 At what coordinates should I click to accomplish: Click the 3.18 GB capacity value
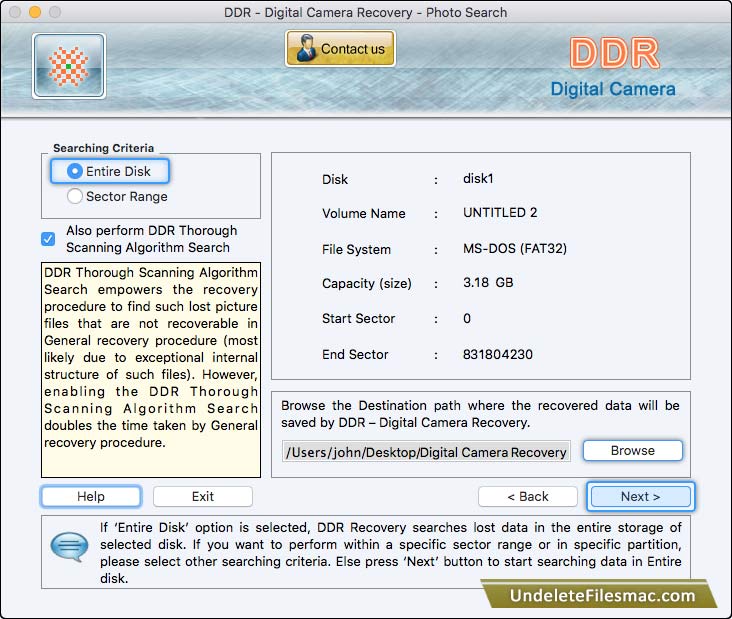(x=488, y=282)
